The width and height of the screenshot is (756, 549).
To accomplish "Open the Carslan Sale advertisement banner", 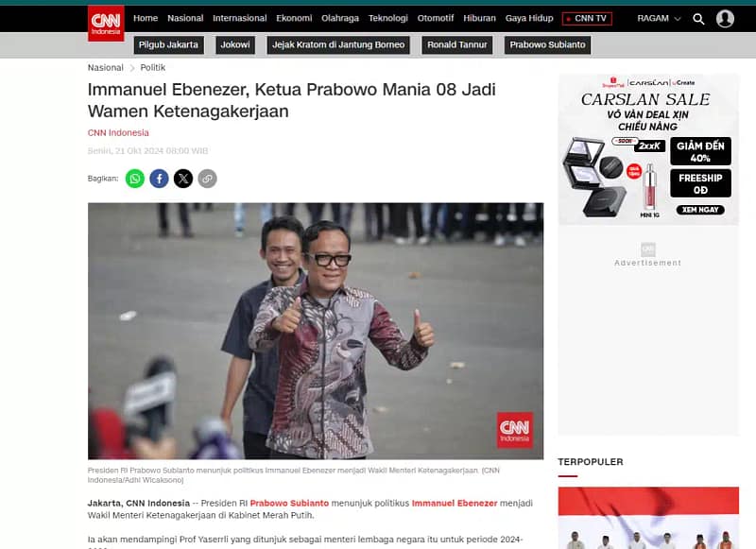I will [x=648, y=149].
